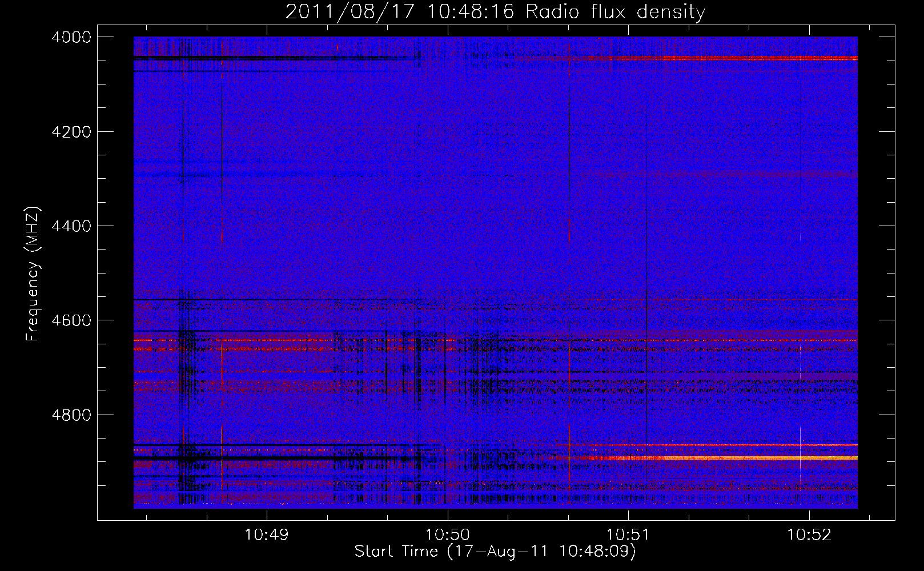Click the 10:50 time axis label

click(448, 534)
